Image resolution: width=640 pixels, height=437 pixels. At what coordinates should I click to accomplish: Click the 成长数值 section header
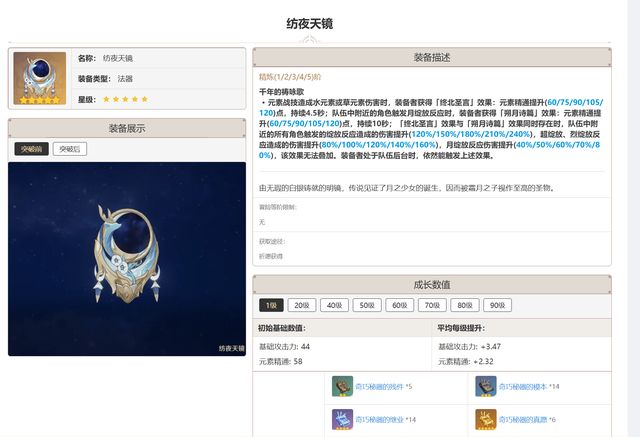tap(432, 285)
